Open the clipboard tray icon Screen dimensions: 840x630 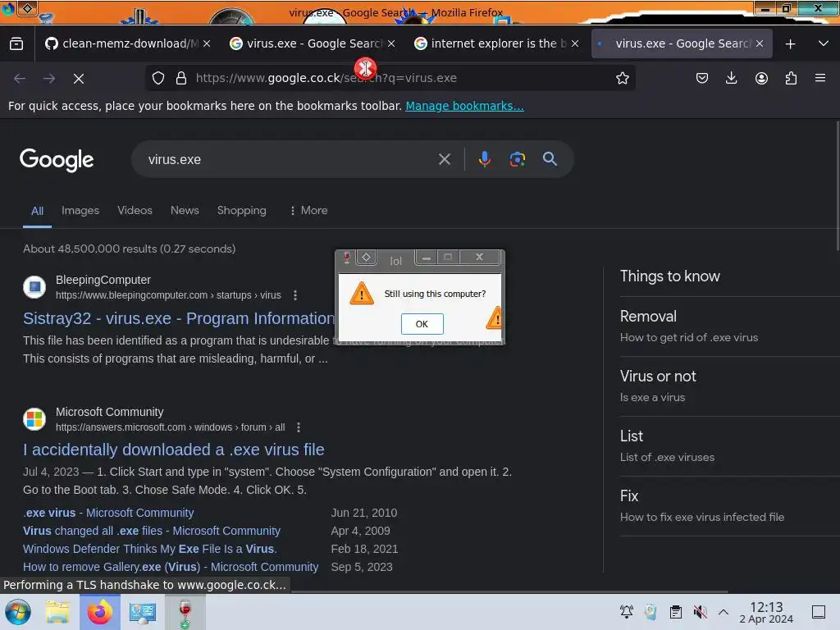click(x=676, y=611)
